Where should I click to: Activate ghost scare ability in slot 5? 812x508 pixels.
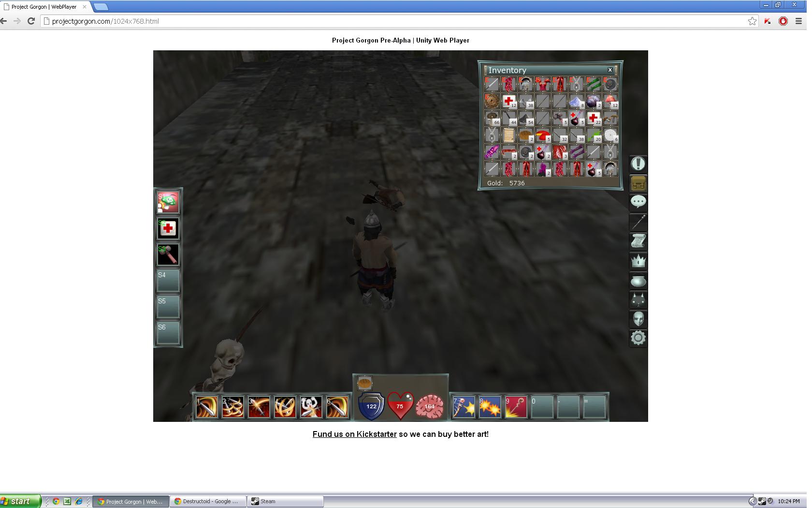pyautogui.click(x=311, y=407)
